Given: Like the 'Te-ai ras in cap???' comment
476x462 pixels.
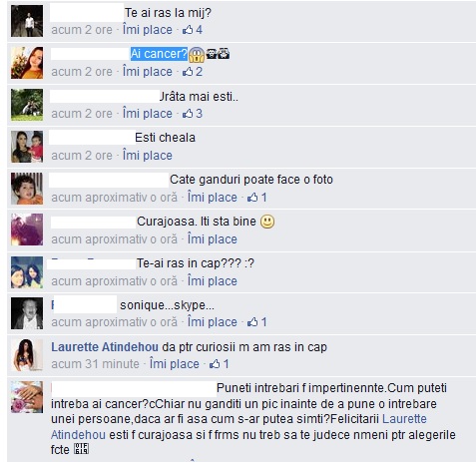Looking at the screenshot, I should pos(213,281).
